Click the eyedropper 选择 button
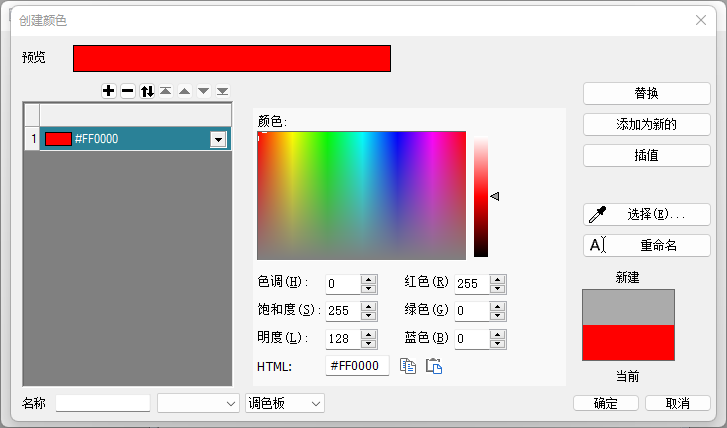Viewport: 727px width, 428px height. pos(646,214)
